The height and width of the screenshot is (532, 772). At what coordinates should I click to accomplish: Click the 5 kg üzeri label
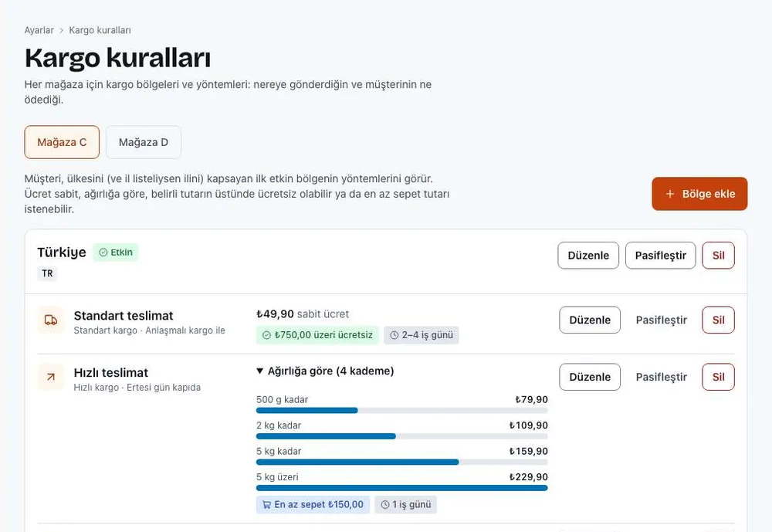point(277,477)
